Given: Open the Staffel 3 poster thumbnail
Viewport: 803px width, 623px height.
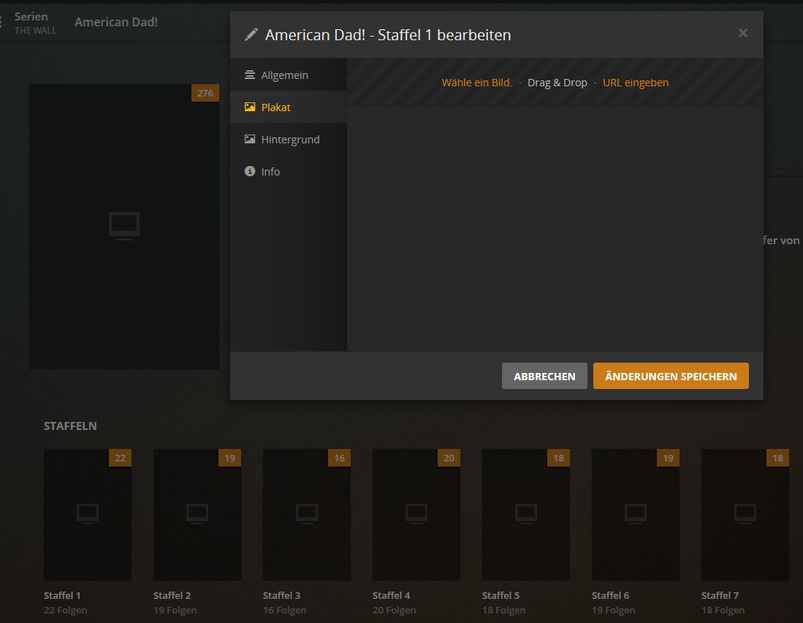Looking at the screenshot, I should click(x=307, y=514).
